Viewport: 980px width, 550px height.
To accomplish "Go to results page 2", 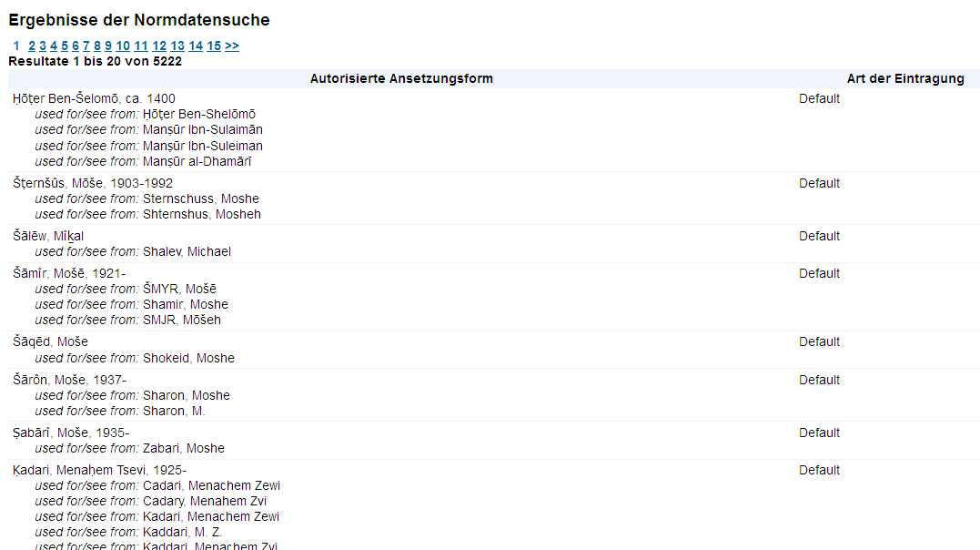I will [x=32, y=46].
